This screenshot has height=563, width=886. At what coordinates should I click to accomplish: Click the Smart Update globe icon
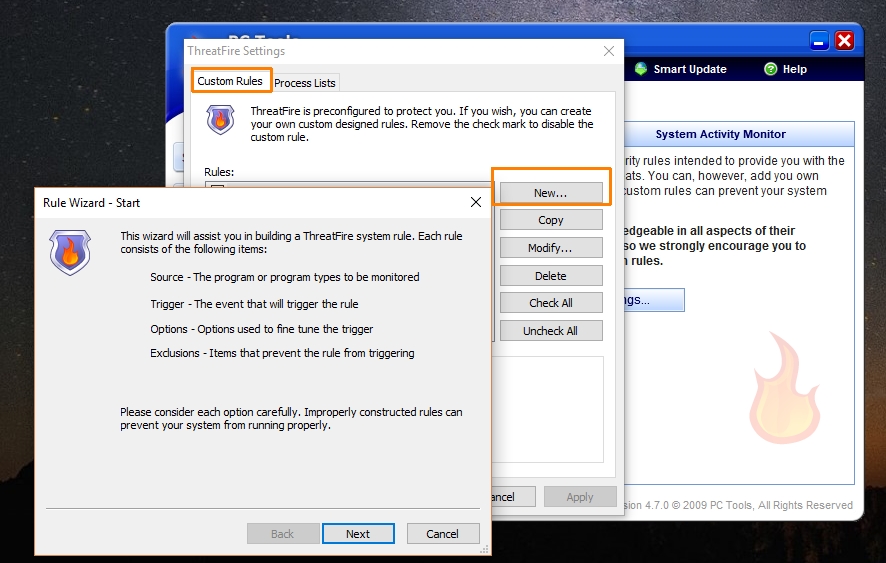tap(641, 69)
